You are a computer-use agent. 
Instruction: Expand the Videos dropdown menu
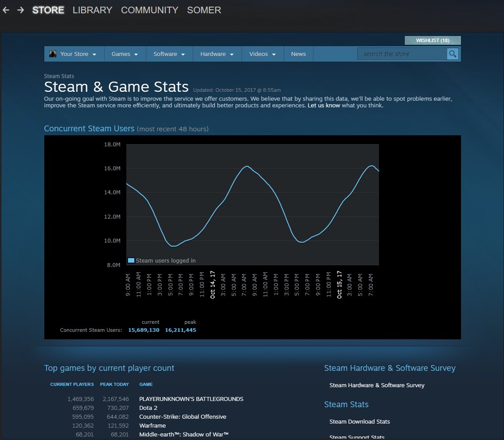(x=262, y=54)
